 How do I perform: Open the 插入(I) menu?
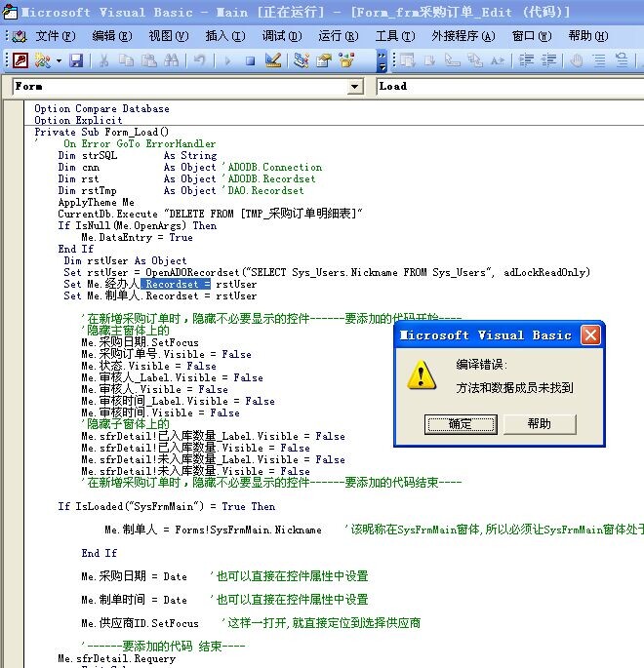[225, 36]
